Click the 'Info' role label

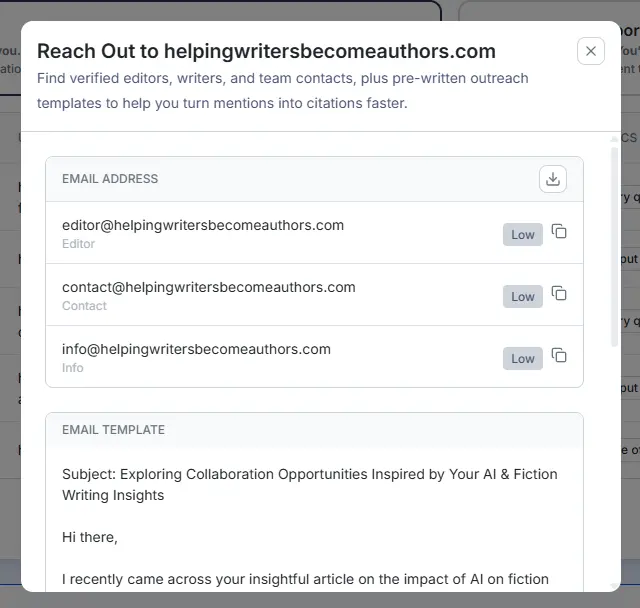(x=73, y=368)
